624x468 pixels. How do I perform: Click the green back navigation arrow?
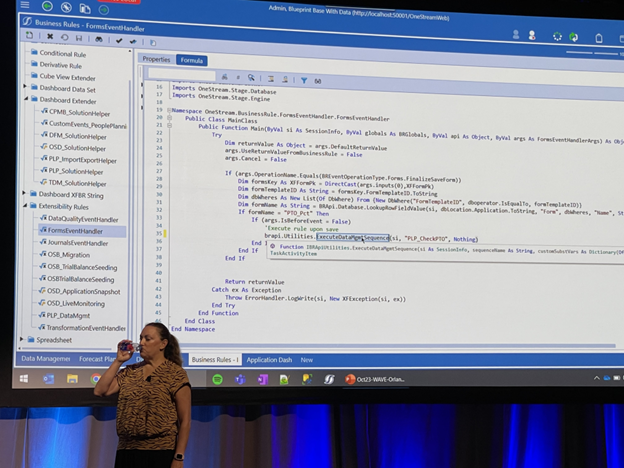(x=47, y=6)
